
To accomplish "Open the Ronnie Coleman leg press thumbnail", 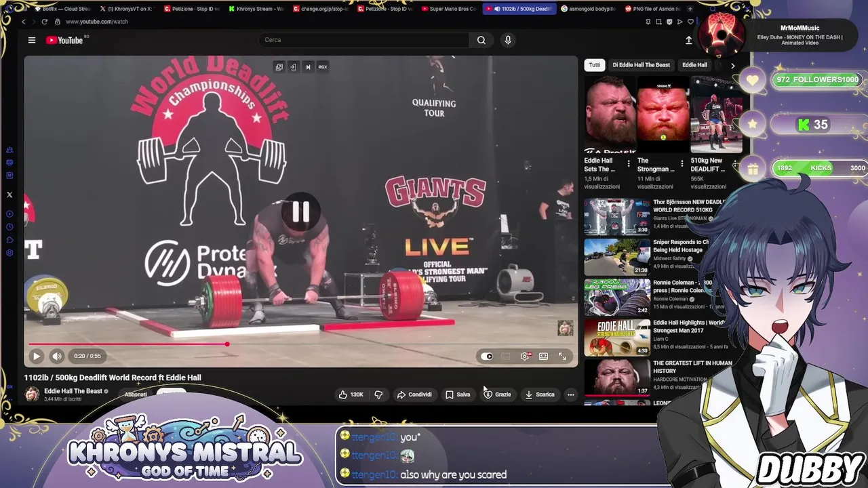I will click(617, 297).
